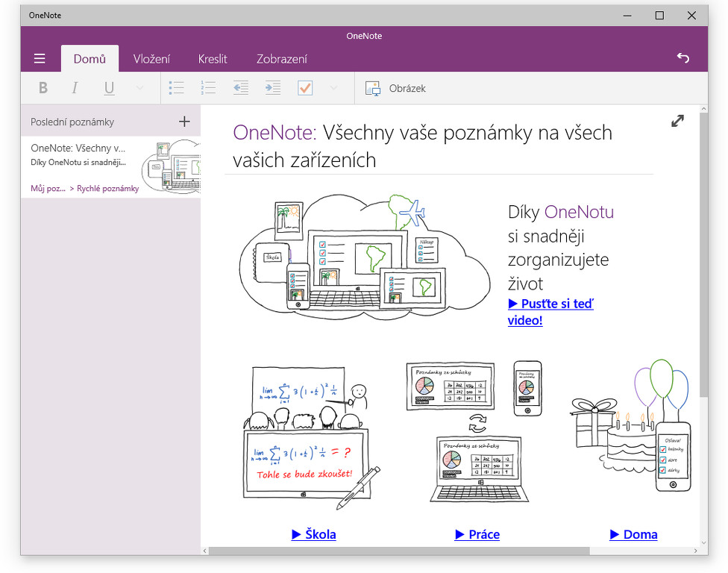728x573 pixels.
Task: Click the page title heading text
Action: 422,146
